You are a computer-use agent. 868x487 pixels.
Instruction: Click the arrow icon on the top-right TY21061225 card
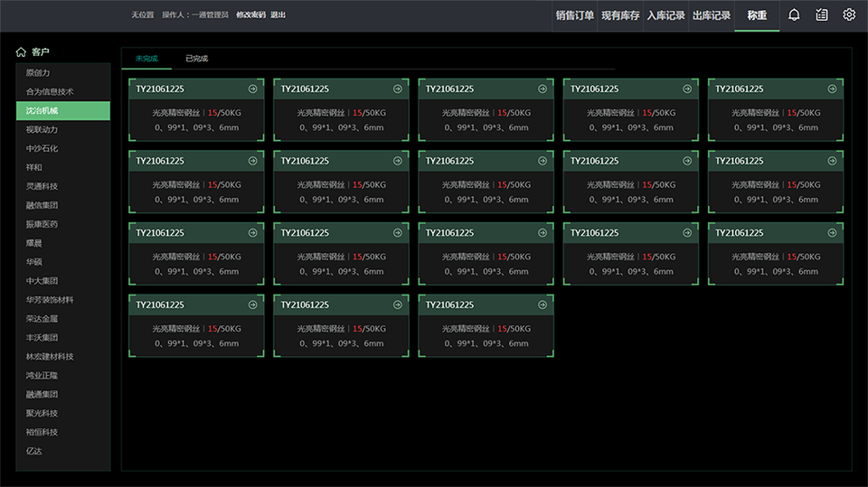coord(832,89)
